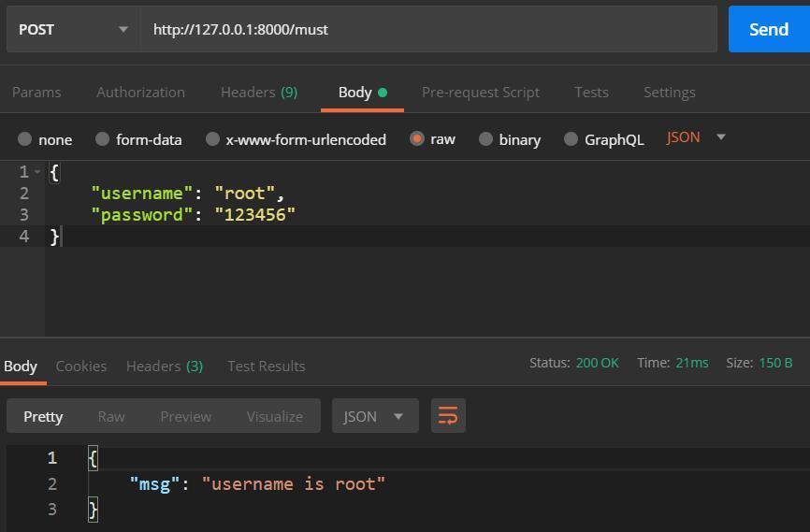Place cursor after closing brace on line 4
The height and width of the screenshot is (532, 810).
tap(62, 237)
